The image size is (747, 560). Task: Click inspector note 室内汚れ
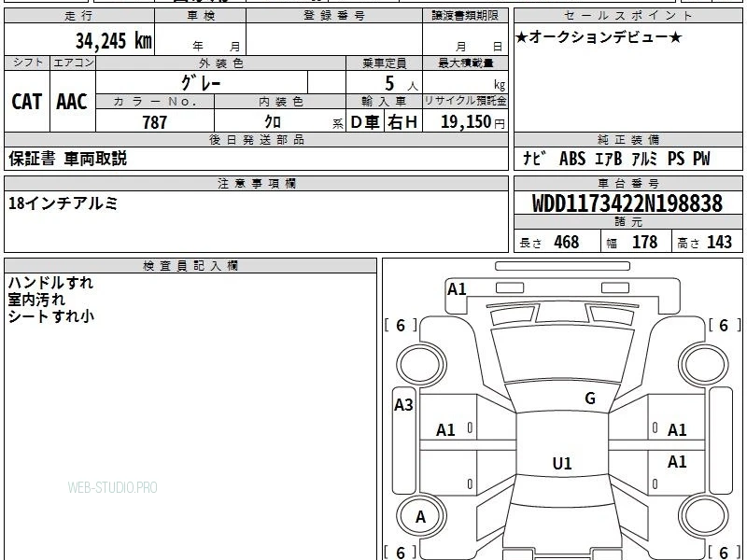pyautogui.click(x=36, y=300)
